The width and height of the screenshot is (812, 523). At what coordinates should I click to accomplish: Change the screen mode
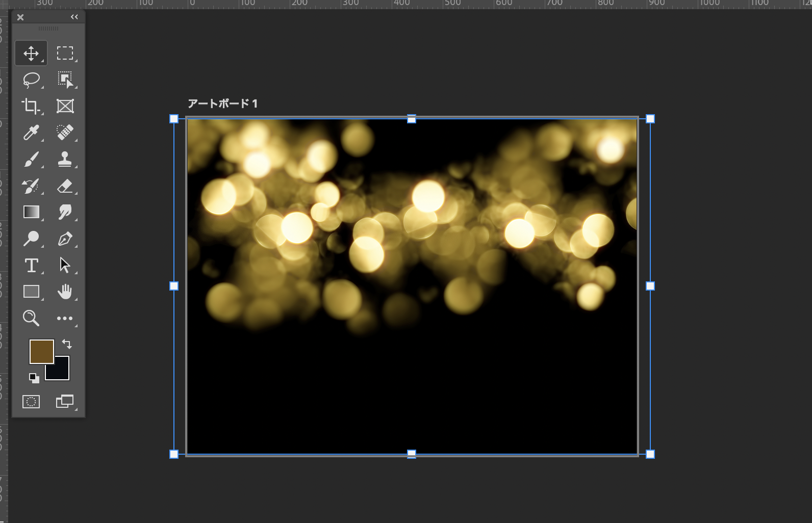[65, 402]
